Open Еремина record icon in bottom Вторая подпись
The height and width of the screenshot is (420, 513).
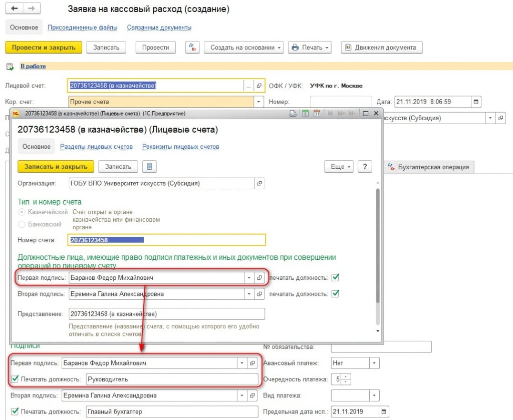coord(252,395)
